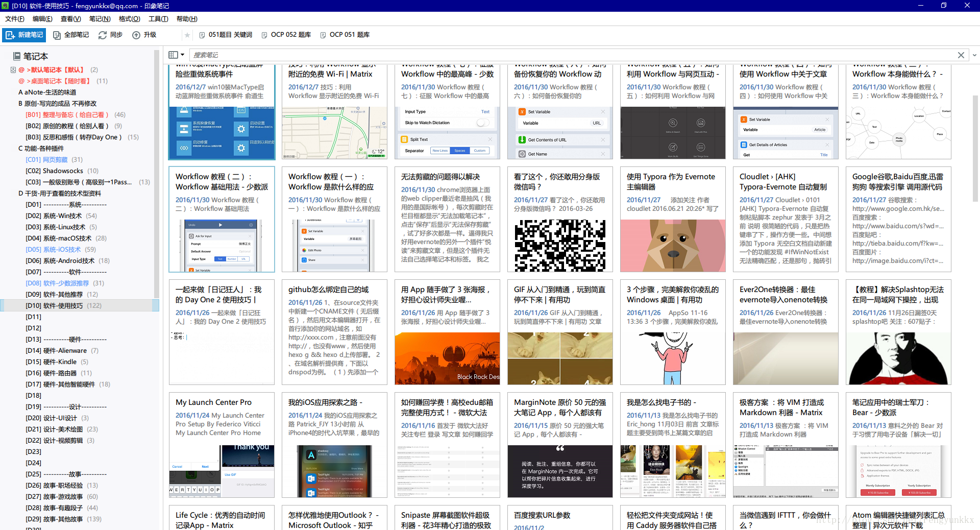Select [D02] 系统-Win技术 notebook
The width and height of the screenshot is (980, 530).
tap(61, 216)
